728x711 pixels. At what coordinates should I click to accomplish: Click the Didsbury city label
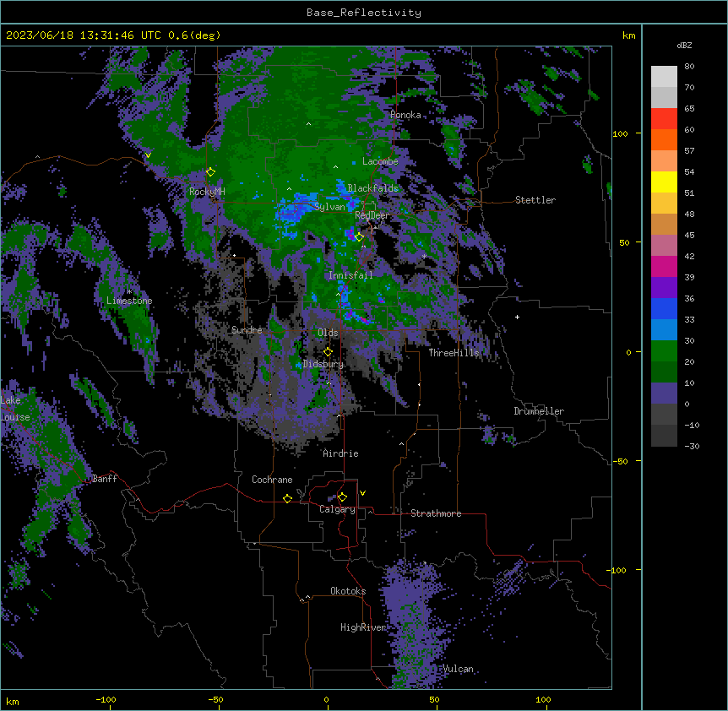[x=323, y=364]
